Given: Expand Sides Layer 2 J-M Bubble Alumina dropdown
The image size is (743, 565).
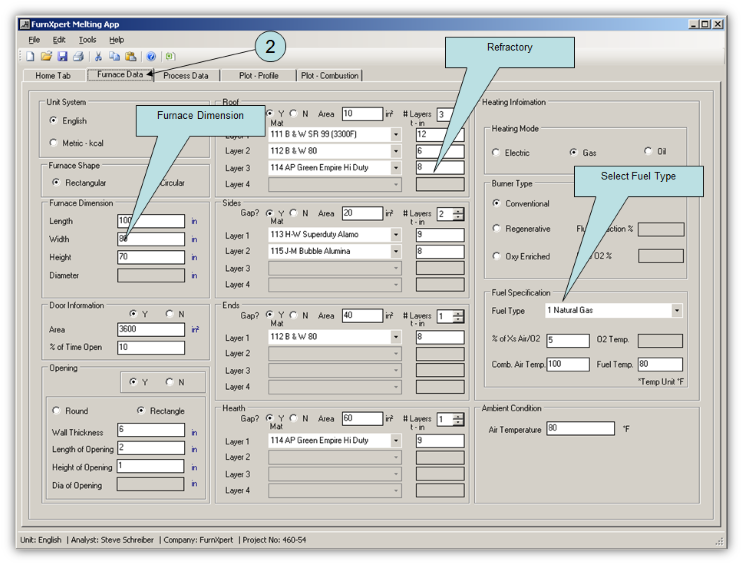Looking at the screenshot, I should [396, 251].
